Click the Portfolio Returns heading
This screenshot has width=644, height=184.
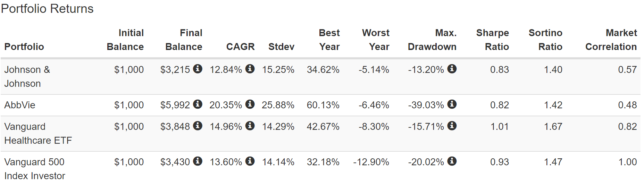(47, 9)
